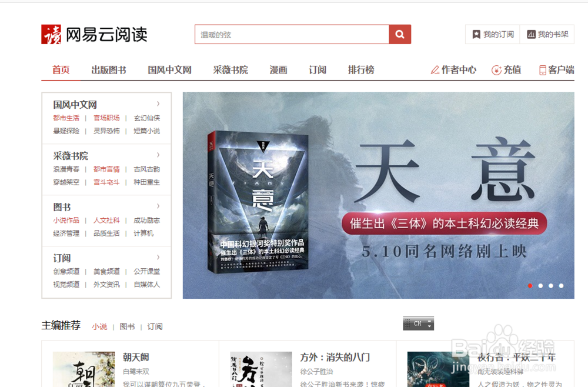Switch 主编推荐 to 图书 tab
Screen dimensions: 588x387
[x=127, y=326]
